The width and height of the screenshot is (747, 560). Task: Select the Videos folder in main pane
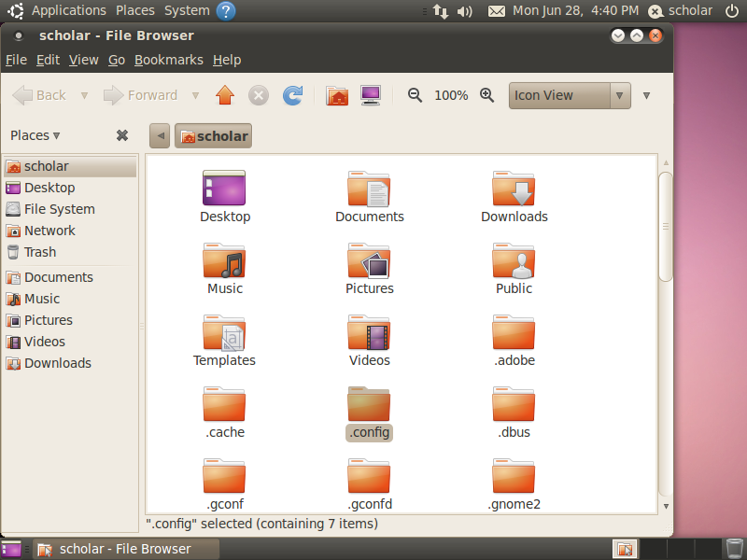(x=369, y=341)
